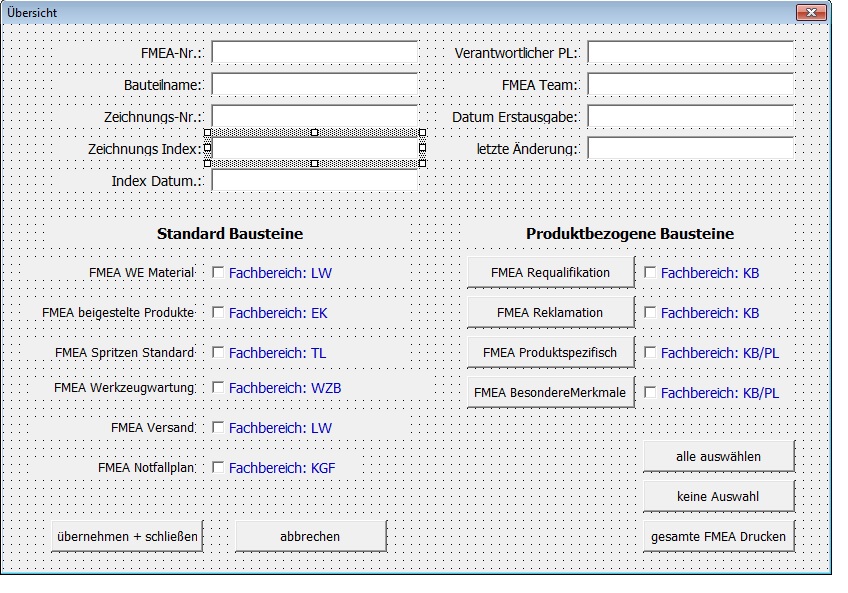Toggle Fachbereich: KB beside FMEA Requalifikation
This screenshot has height=593, width=848.
point(651,271)
